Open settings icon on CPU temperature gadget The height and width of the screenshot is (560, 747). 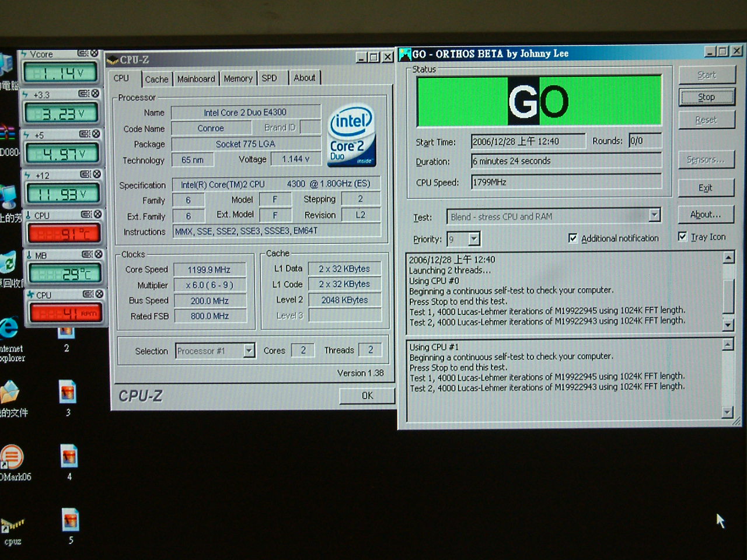click(x=86, y=214)
